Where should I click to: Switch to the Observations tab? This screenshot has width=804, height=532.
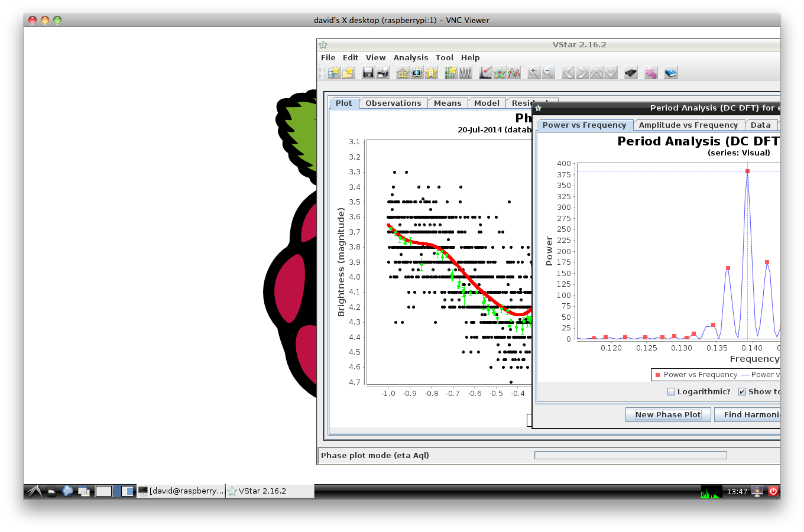(x=393, y=103)
